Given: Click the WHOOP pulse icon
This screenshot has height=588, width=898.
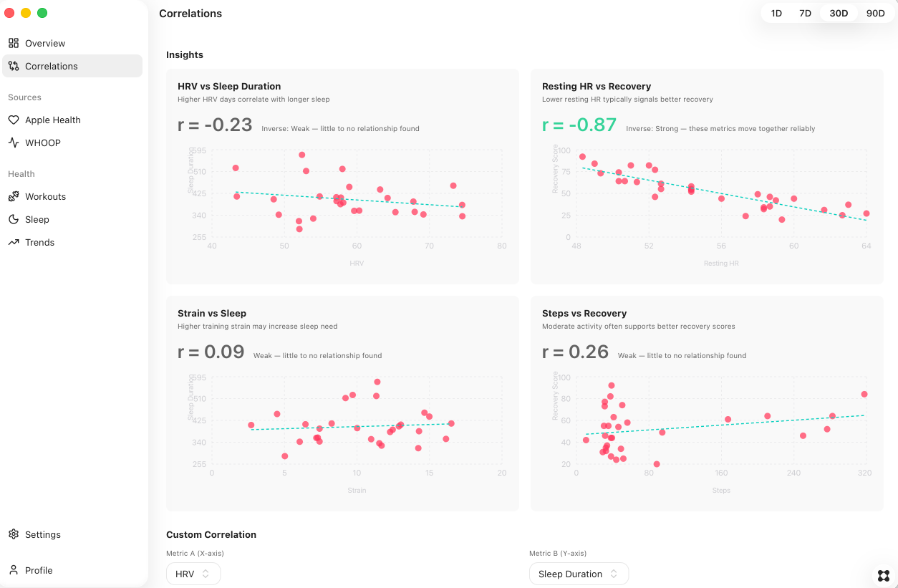Looking at the screenshot, I should coord(14,143).
